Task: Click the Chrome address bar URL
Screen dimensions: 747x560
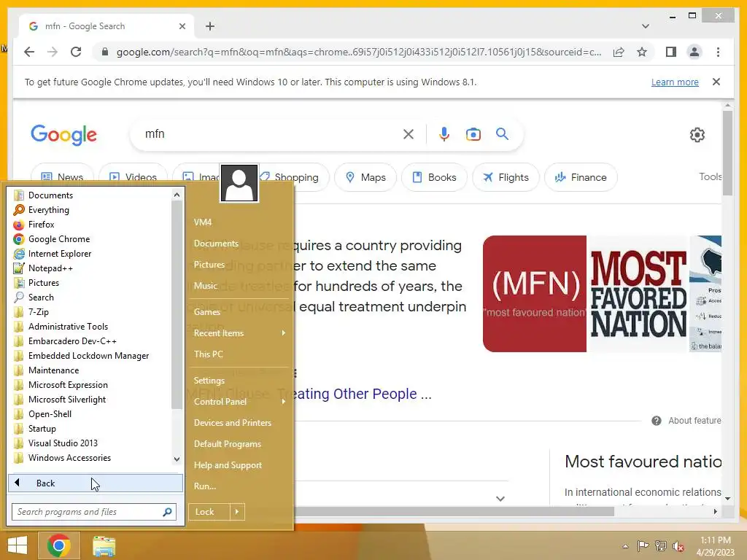Action: [x=359, y=52]
